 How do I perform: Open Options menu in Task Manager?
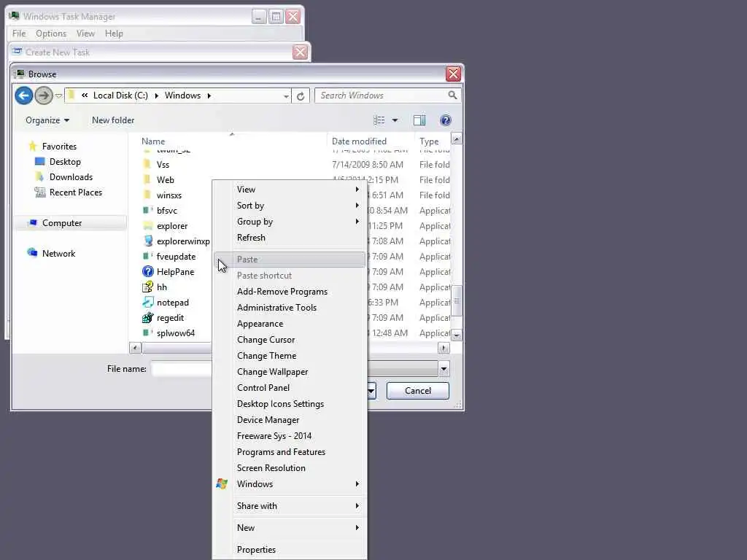pyautogui.click(x=51, y=34)
